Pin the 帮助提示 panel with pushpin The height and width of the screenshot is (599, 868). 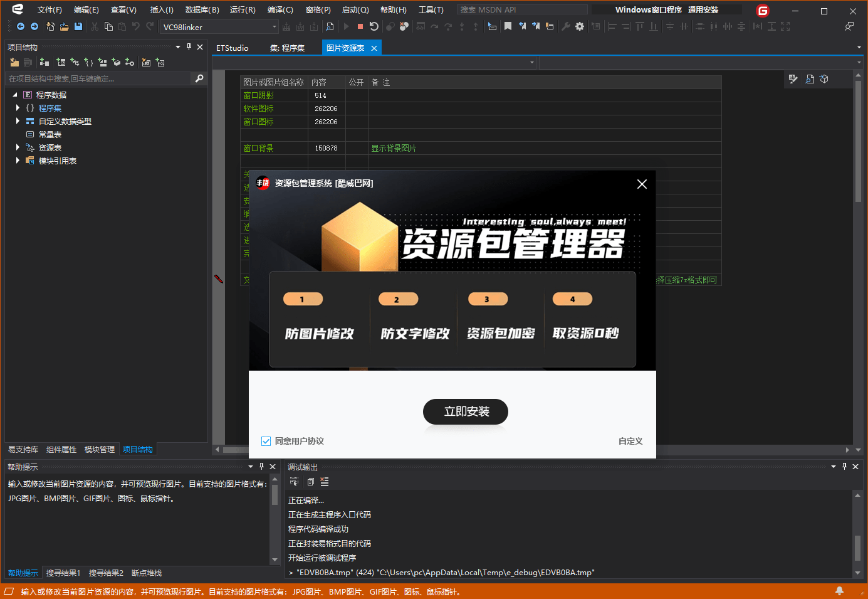click(x=261, y=467)
